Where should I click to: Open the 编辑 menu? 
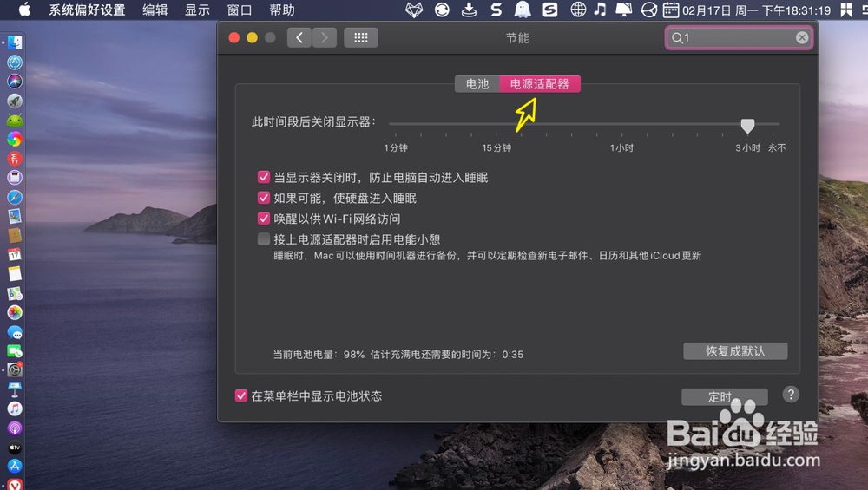point(155,10)
